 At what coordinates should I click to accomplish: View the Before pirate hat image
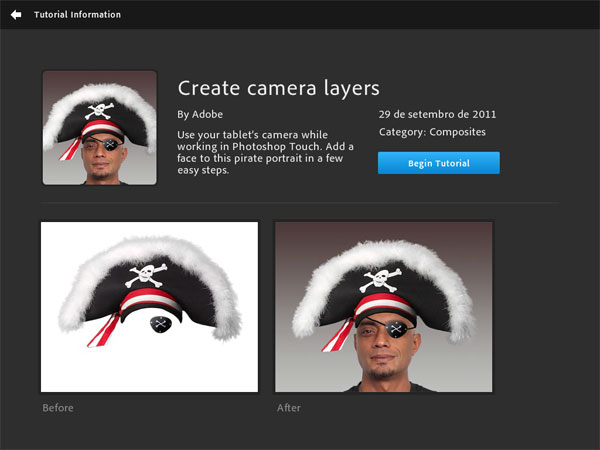[x=149, y=307]
